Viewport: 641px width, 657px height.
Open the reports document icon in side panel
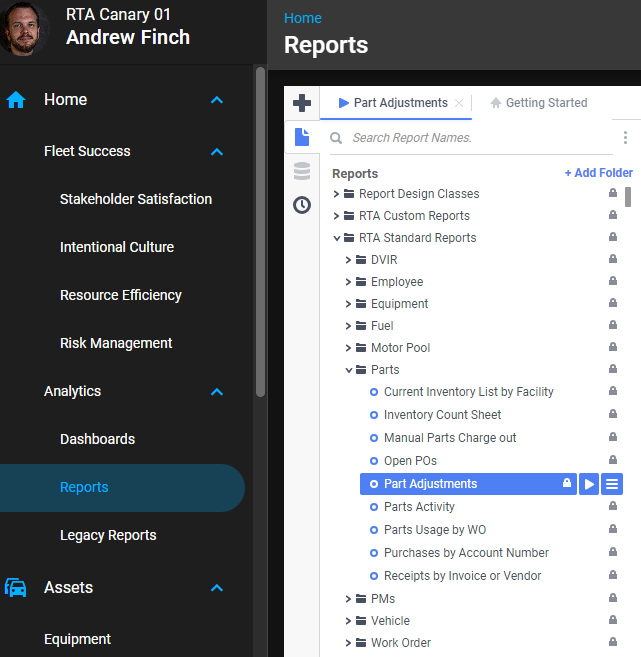302,137
